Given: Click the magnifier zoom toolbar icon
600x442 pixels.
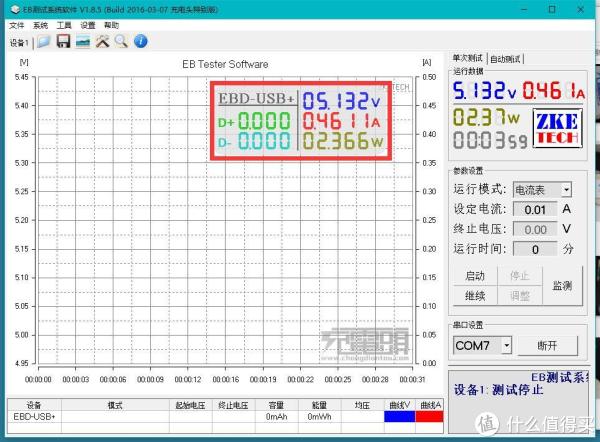Looking at the screenshot, I should [121, 41].
